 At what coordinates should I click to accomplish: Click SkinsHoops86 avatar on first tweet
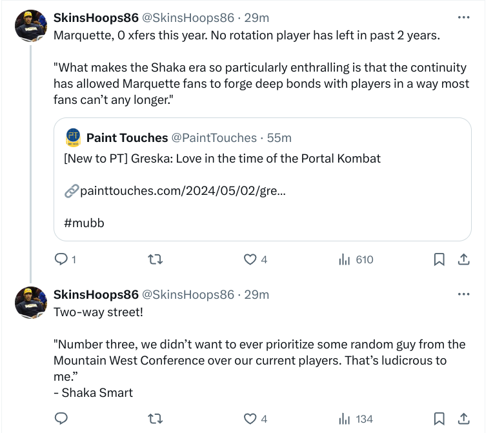pos(30,26)
